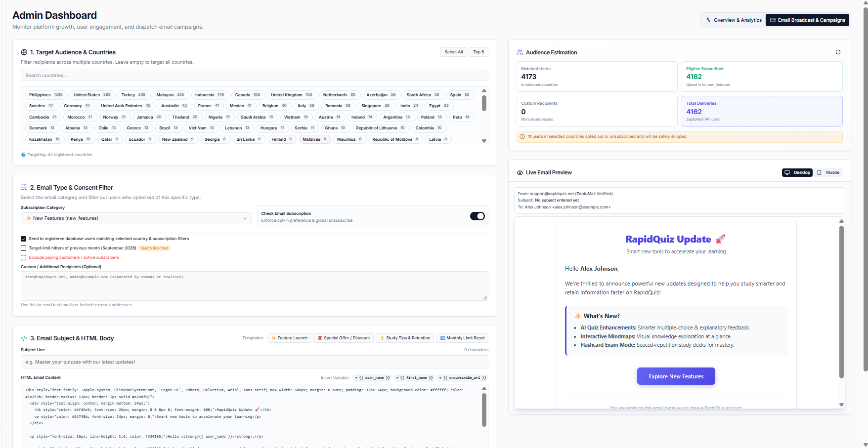Open the Subscription Category dropdown

[x=137, y=218]
